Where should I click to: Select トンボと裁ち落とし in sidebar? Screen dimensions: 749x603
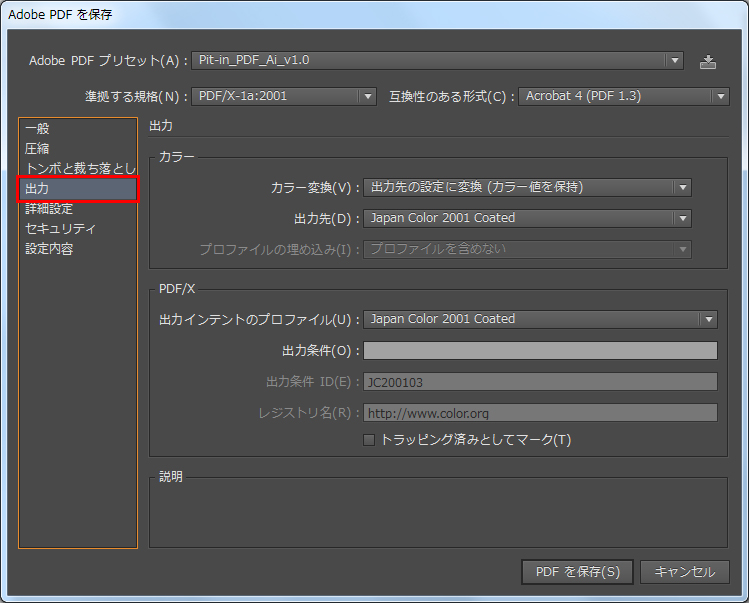78,169
